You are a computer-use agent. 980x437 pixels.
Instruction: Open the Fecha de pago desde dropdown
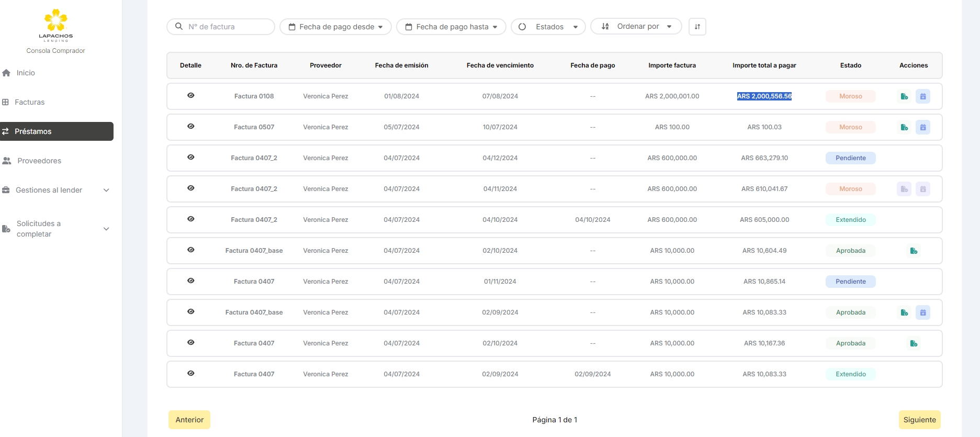pyautogui.click(x=336, y=27)
